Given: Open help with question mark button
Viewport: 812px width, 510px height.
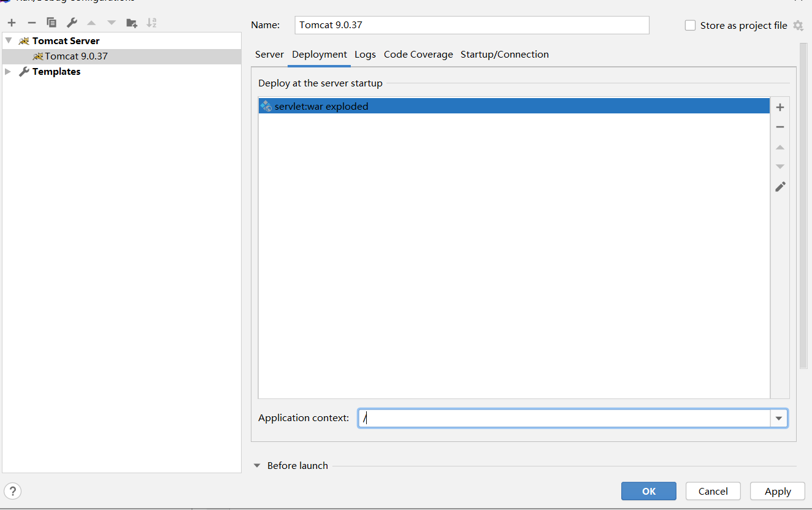Looking at the screenshot, I should (12, 491).
